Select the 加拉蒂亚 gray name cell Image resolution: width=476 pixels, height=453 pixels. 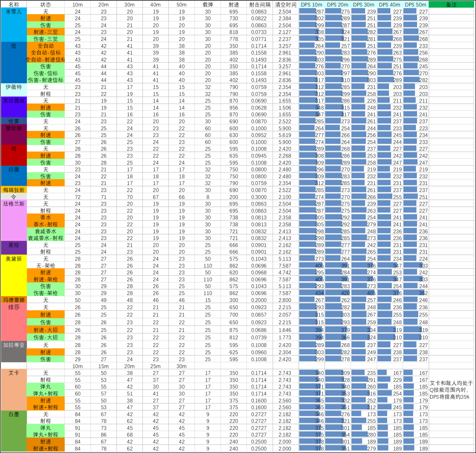(14, 352)
